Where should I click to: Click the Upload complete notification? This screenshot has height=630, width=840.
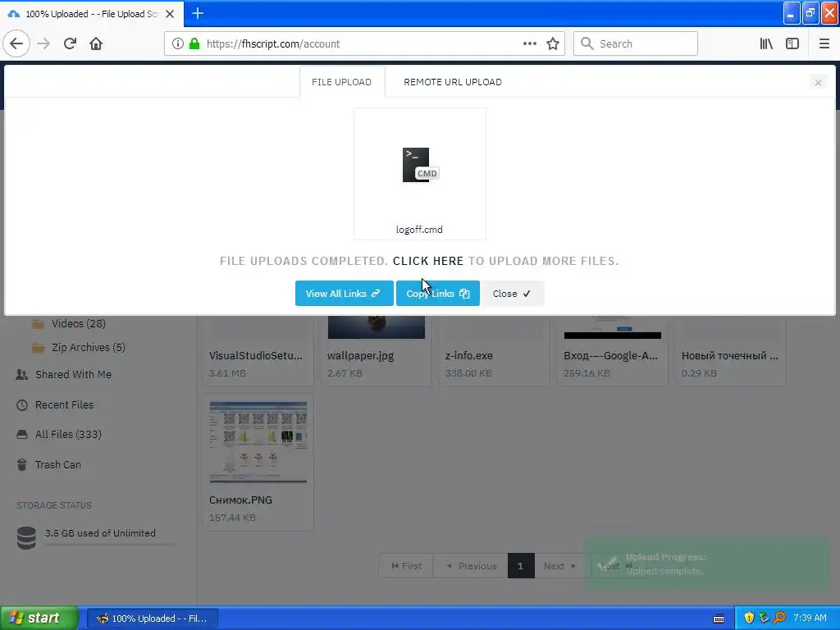708,564
